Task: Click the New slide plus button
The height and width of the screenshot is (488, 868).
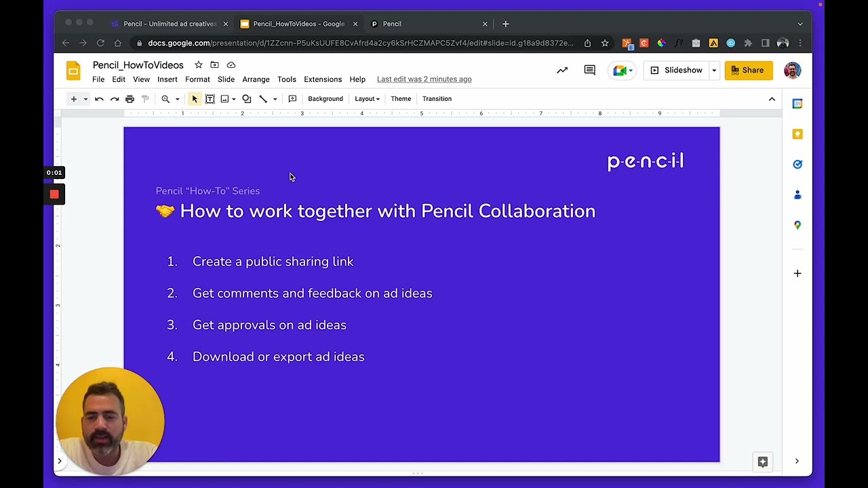Action: click(74, 99)
